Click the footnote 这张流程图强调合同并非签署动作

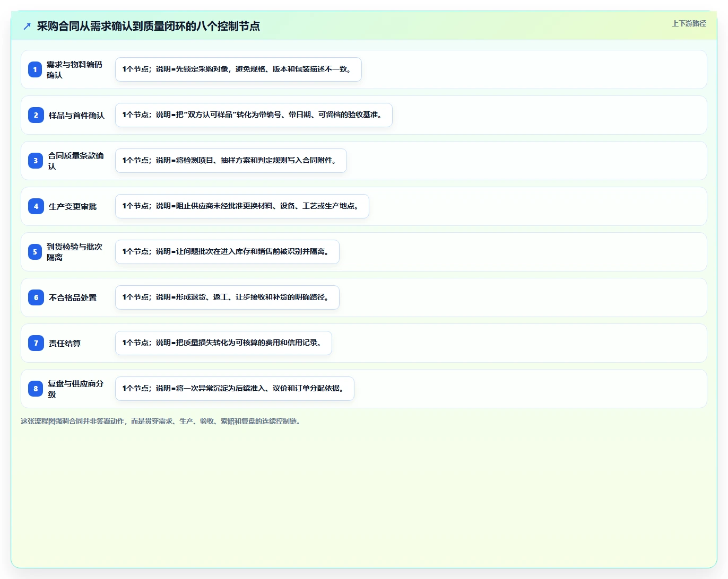click(161, 421)
